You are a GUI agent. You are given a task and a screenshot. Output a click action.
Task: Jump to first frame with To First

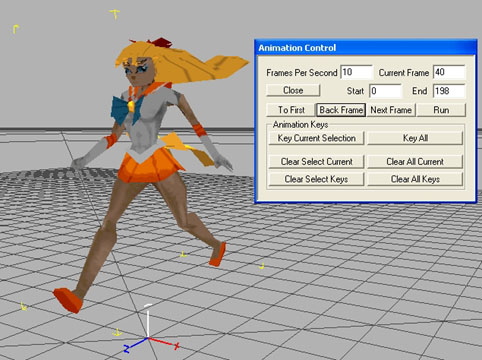coord(291,110)
